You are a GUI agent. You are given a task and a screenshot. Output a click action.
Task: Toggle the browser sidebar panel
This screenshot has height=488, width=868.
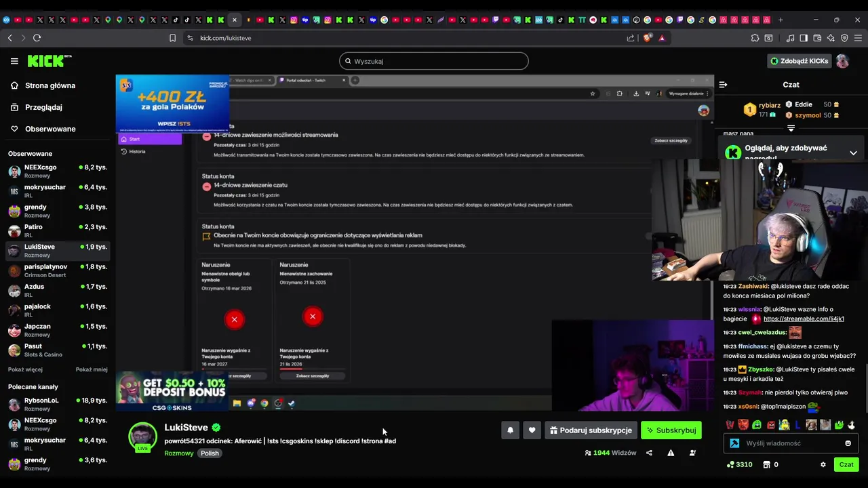point(804,38)
